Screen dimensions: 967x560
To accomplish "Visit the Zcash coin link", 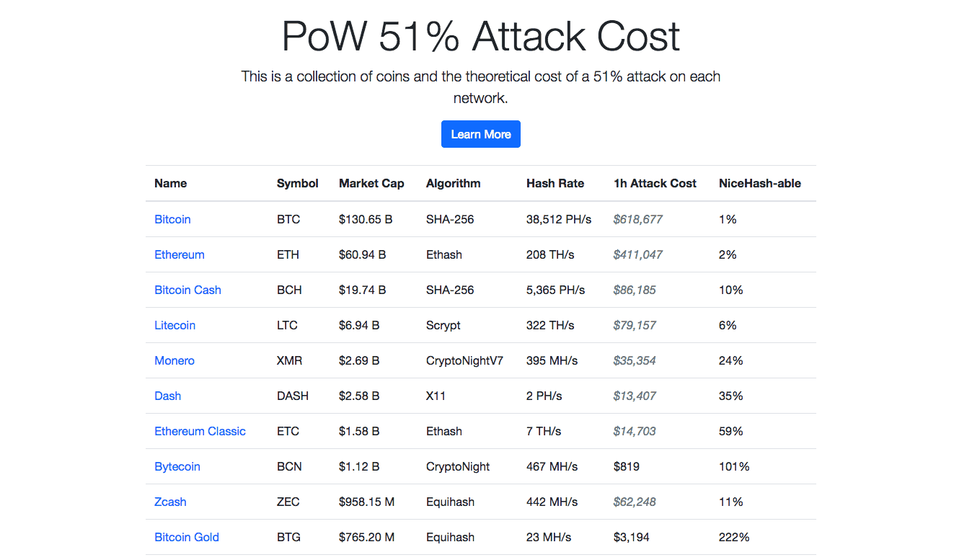I will 170,502.
